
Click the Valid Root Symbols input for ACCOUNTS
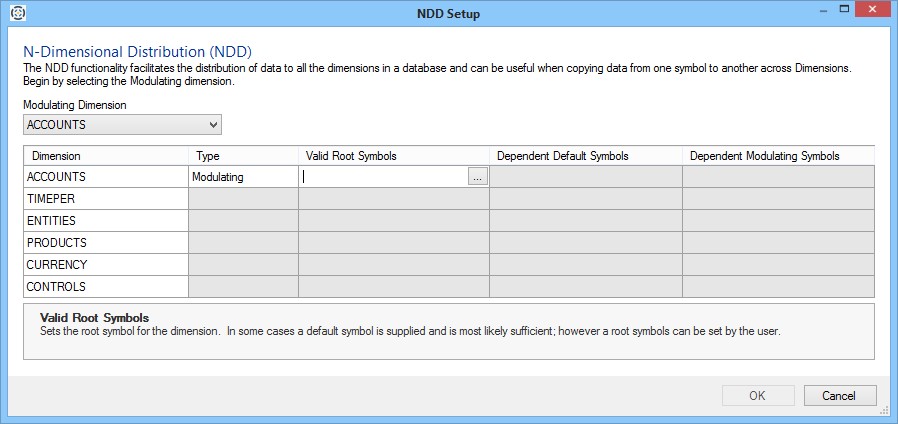[x=383, y=177]
